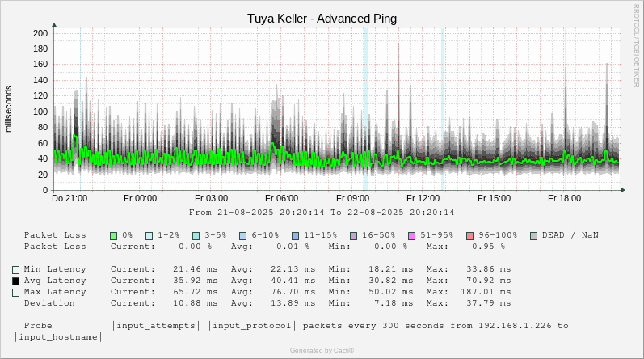
Task: Click the Deviation row label
Action: pos(49,303)
